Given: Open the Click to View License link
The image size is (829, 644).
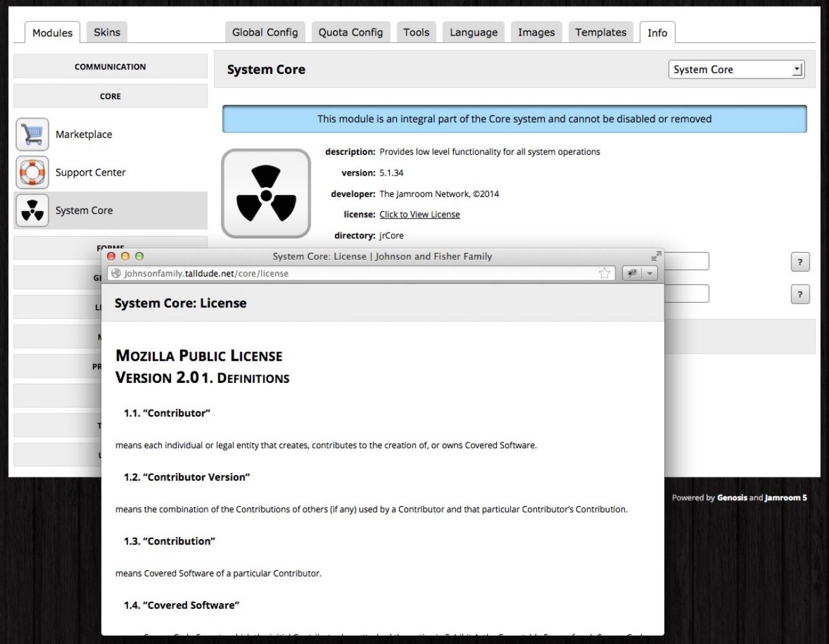Looking at the screenshot, I should tap(420, 214).
